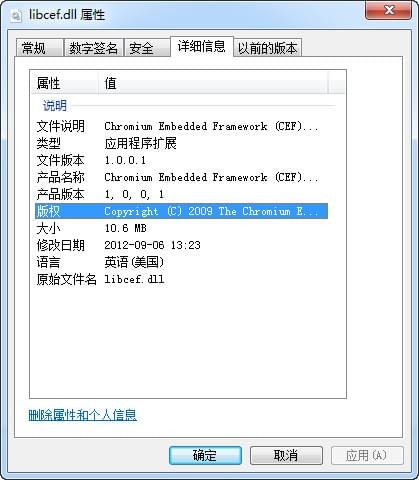This screenshot has width=419, height=480.
Task: Select the 文件版本 1.0.0.1 row
Action: tap(181, 160)
